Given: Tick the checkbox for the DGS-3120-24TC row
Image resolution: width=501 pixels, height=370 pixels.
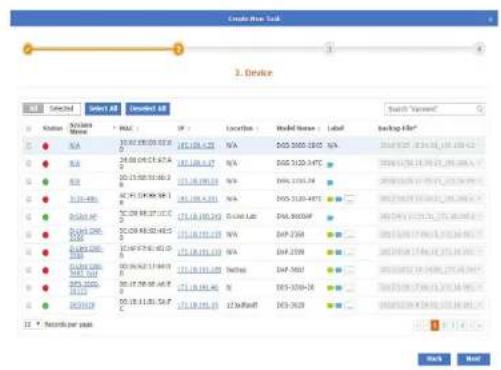Looking at the screenshot, I should coord(29,164).
